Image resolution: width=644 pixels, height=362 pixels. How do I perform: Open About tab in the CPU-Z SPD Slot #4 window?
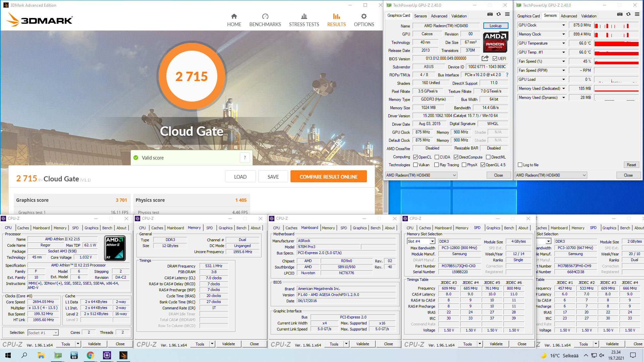[x=523, y=228]
